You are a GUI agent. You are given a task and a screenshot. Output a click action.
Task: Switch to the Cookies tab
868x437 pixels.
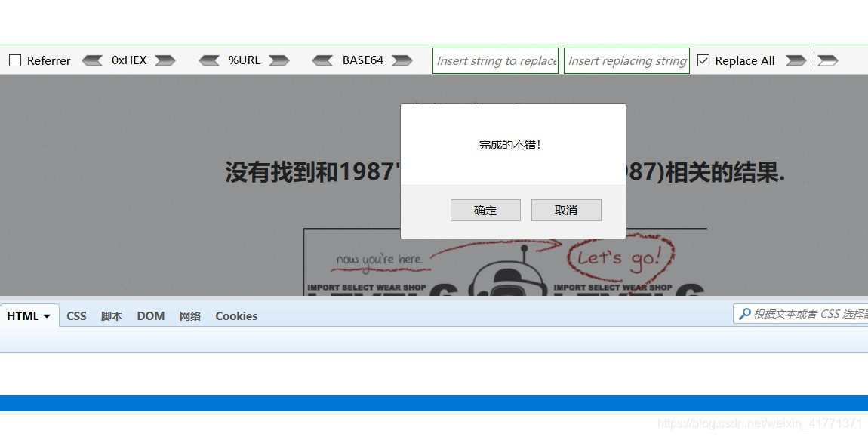pyautogui.click(x=236, y=315)
